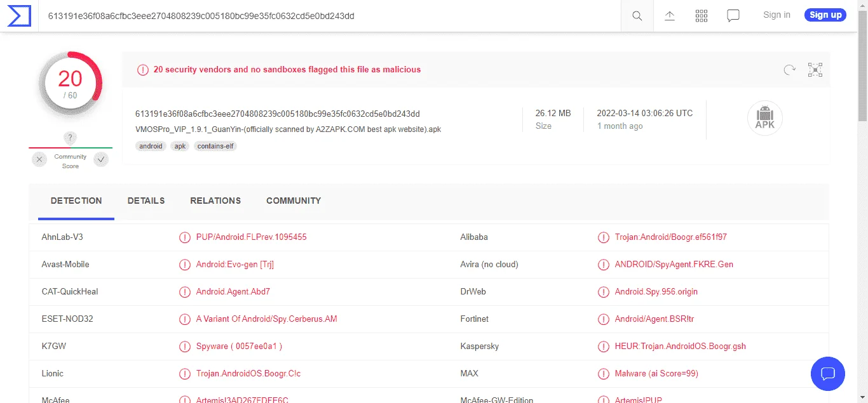Screen dimensions: 868x403
Task: Click the alert icon beside the malicious summary
Action: pos(143,70)
